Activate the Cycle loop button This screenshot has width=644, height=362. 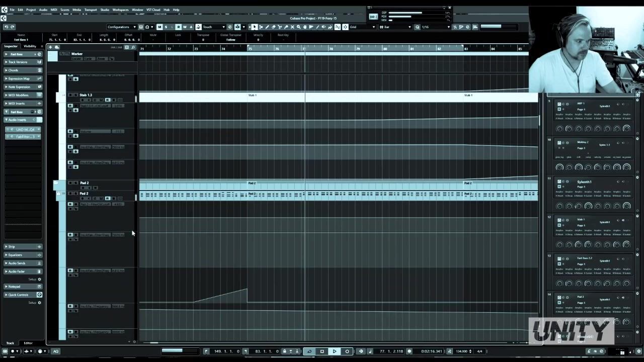(309, 351)
